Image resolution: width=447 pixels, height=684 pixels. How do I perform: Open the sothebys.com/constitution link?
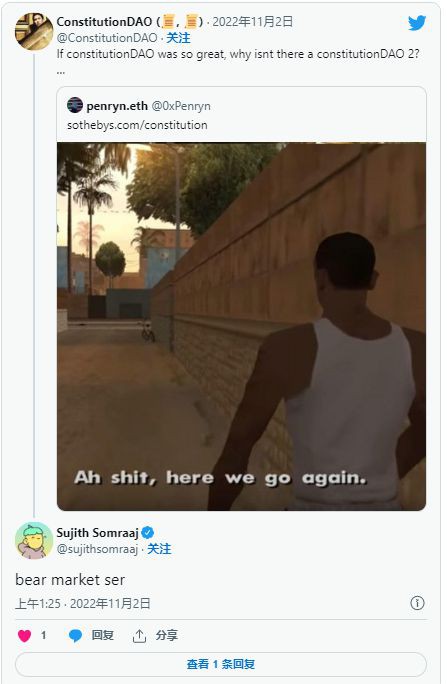137,125
